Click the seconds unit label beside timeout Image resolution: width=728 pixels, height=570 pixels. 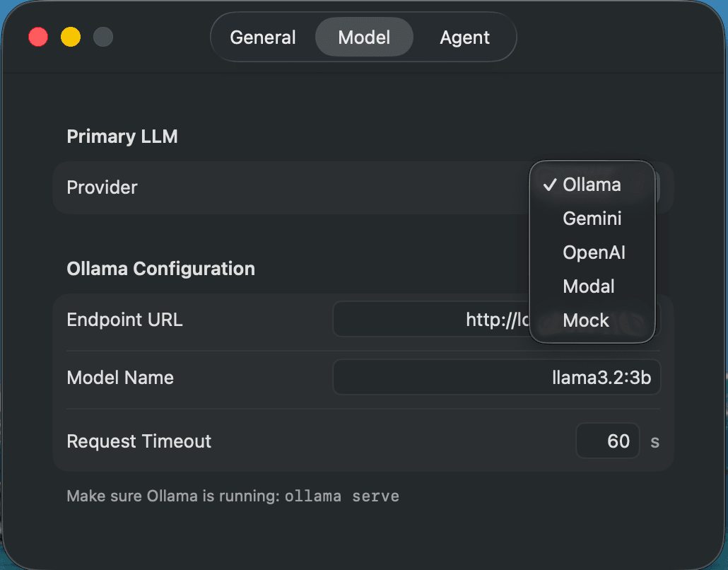point(654,441)
